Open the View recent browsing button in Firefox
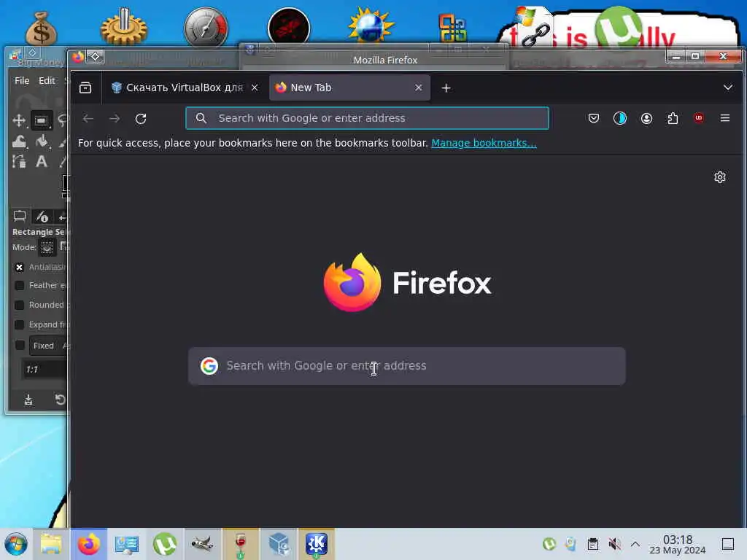 coord(85,87)
